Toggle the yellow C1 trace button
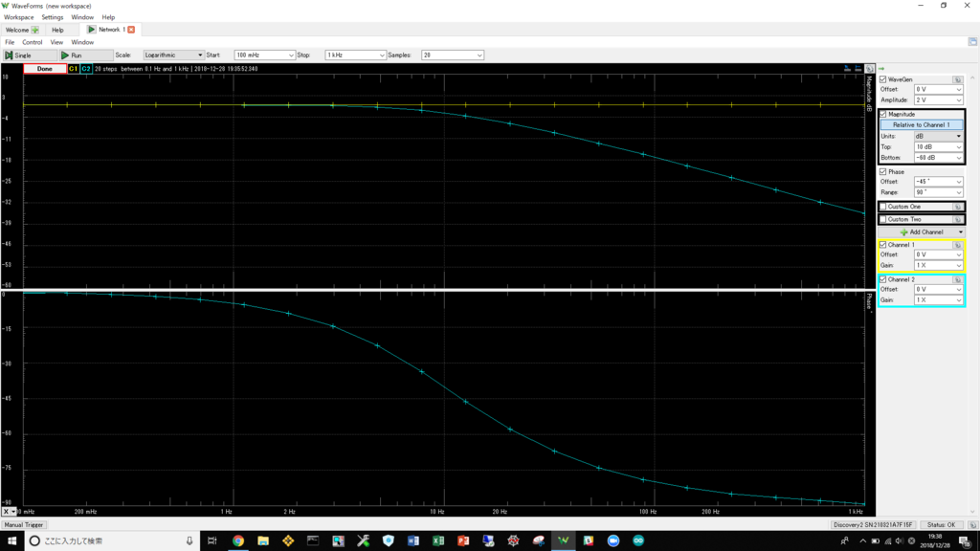 73,69
